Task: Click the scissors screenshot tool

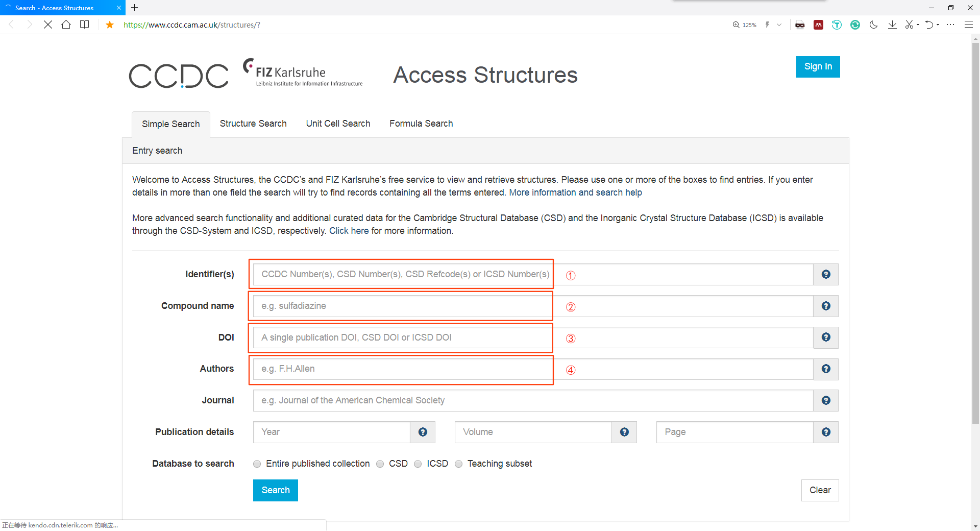Action: coord(909,25)
